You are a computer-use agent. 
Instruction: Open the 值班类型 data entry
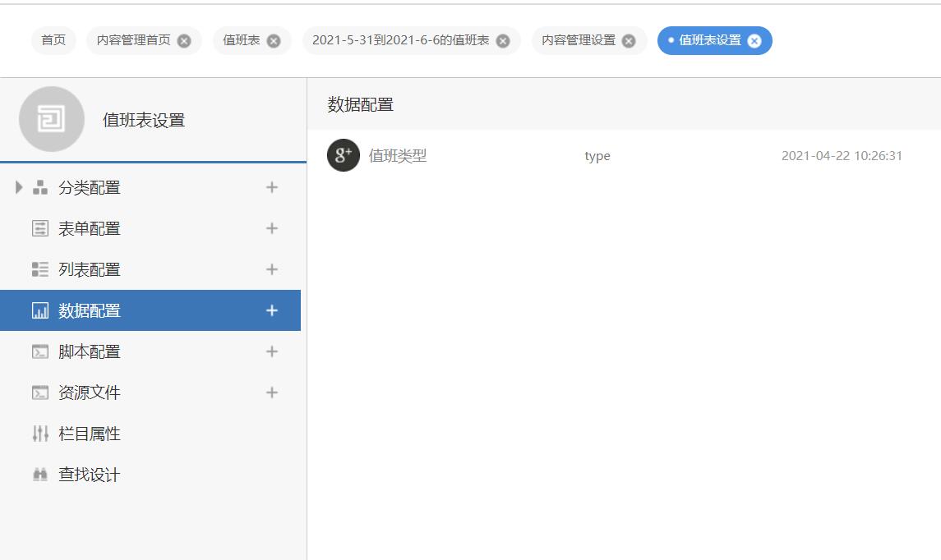click(x=398, y=156)
